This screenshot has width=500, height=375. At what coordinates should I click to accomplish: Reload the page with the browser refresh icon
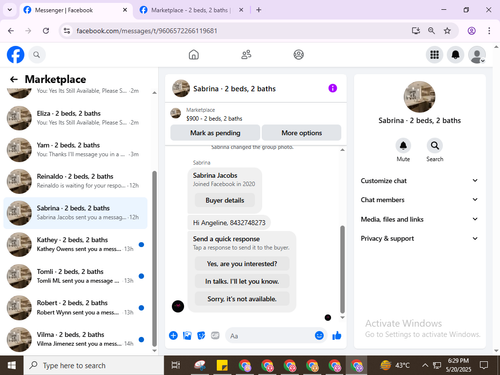tap(46, 31)
